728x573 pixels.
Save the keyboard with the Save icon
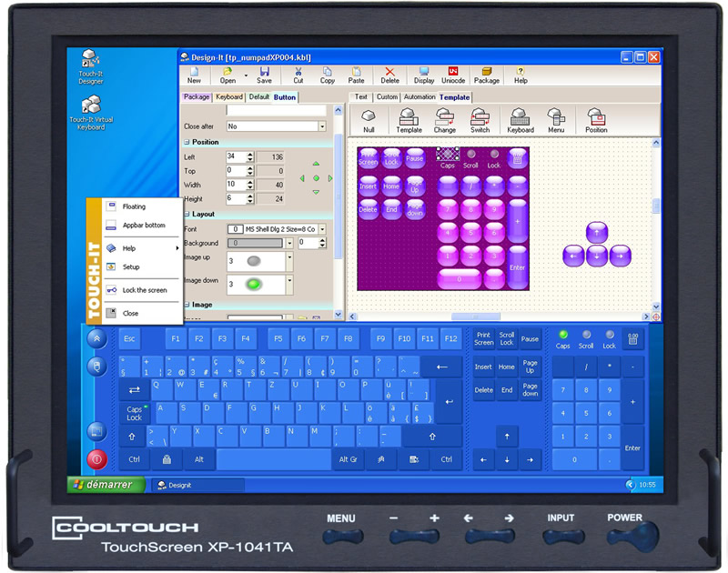click(264, 75)
